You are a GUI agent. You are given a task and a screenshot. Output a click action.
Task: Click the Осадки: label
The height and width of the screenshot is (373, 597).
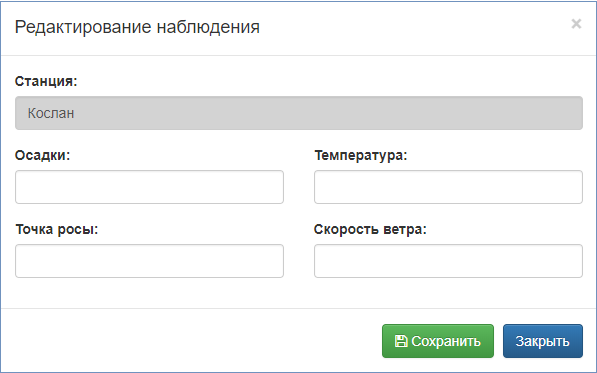(43, 155)
